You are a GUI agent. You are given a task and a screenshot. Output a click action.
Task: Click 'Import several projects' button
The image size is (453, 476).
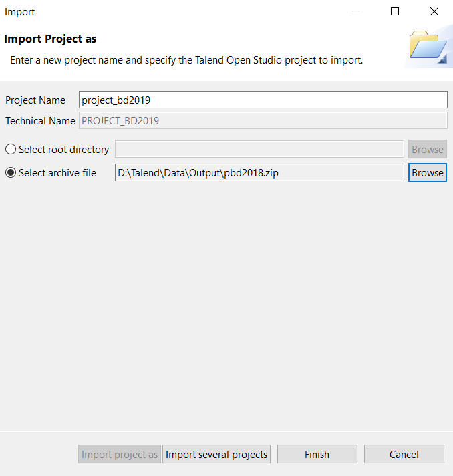[216, 454]
